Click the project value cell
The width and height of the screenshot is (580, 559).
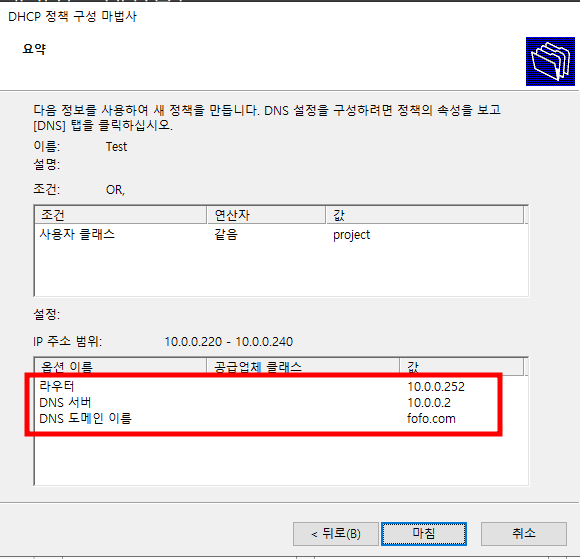pos(351,235)
